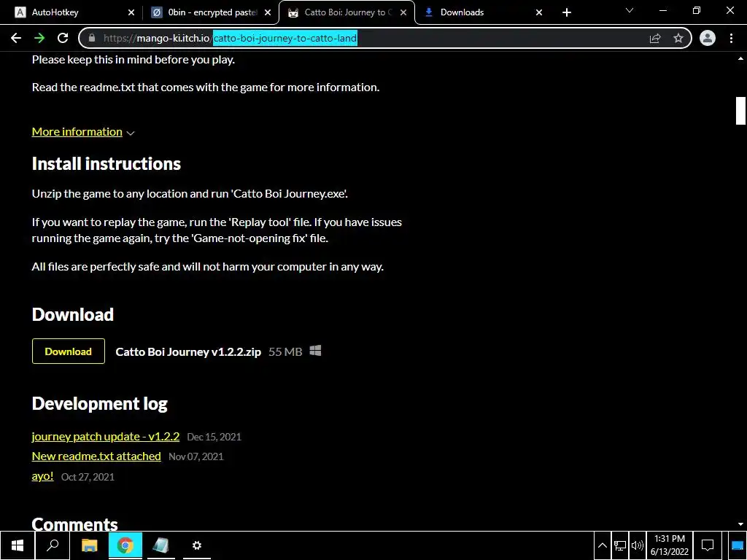Click the green forward arrow
The height and width of the screenshot is (560, 747).
tap(39, 38)
